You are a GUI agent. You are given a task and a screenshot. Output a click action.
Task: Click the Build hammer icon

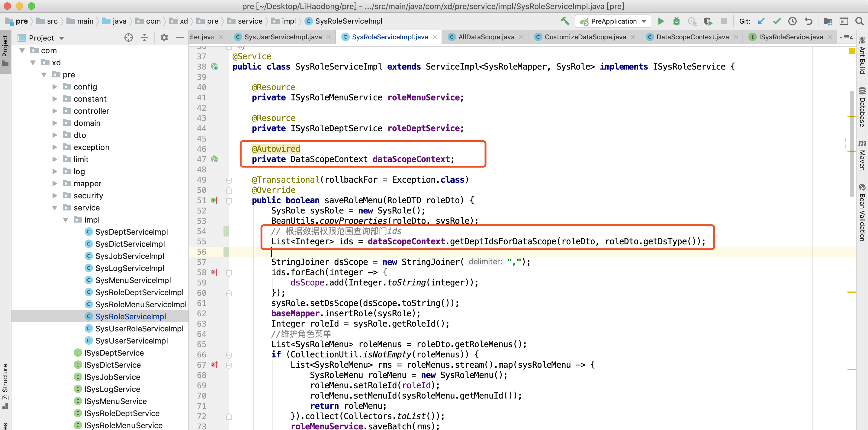pos(565,21)
